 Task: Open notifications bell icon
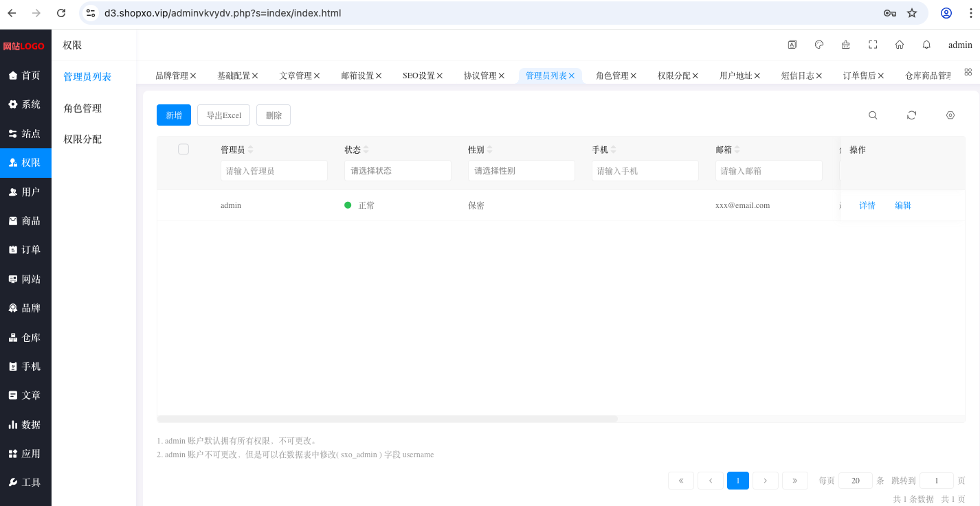(x=926, y=45)
